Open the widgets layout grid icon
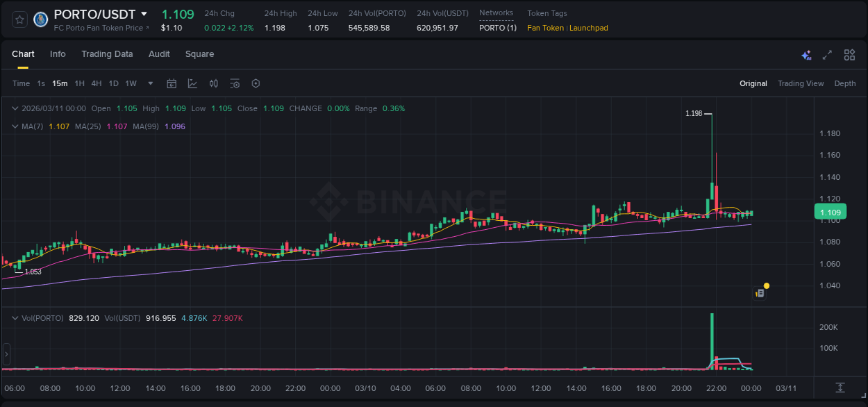 coord(849,54)
